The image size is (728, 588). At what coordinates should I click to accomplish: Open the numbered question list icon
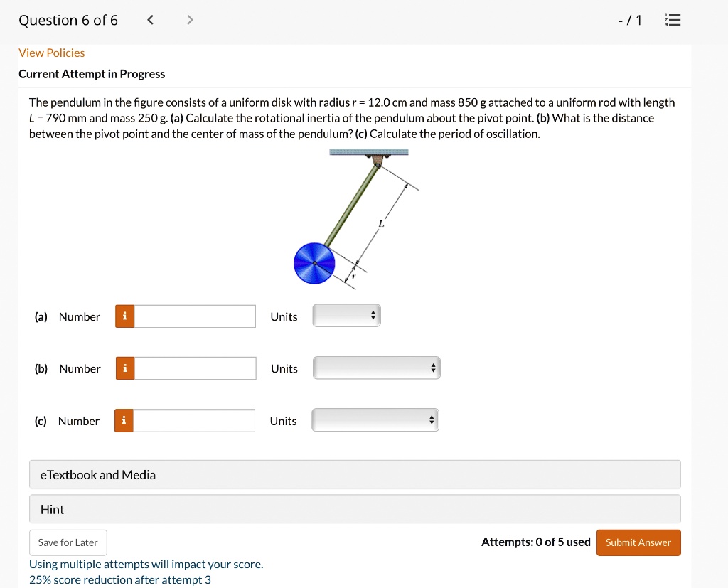pyautogui.click(x=672, y=20)
